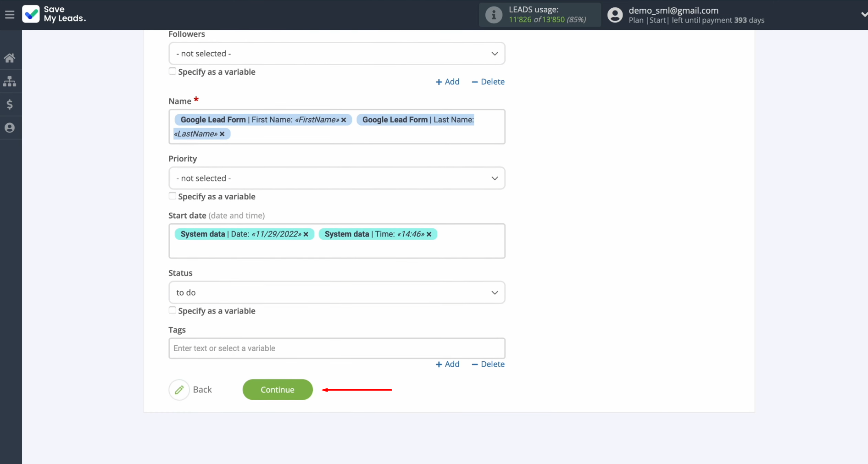Click Delete link below Followers
Viewport: 868px width, 464px height.
[x=488, y=82]
